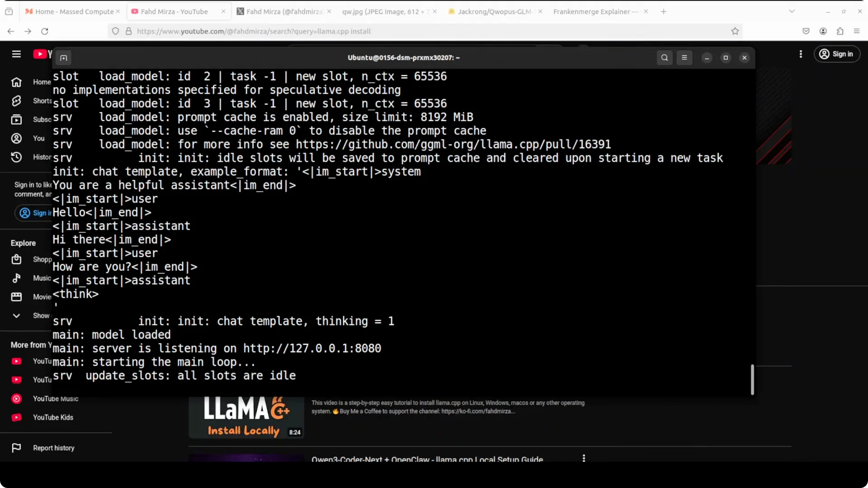
Task: Click video description 'This video is a step-by-step'
Action: pos(448,407)
